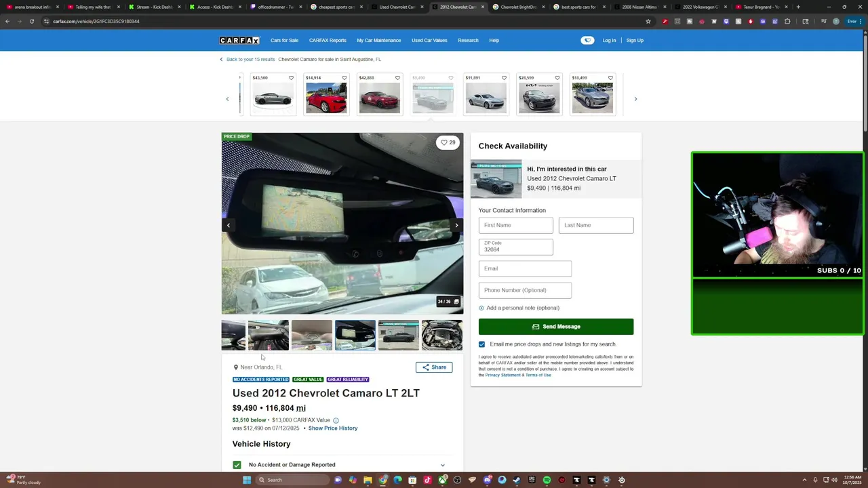Open the Windows Start menu

pyautogui.click(x=247, y=480)
